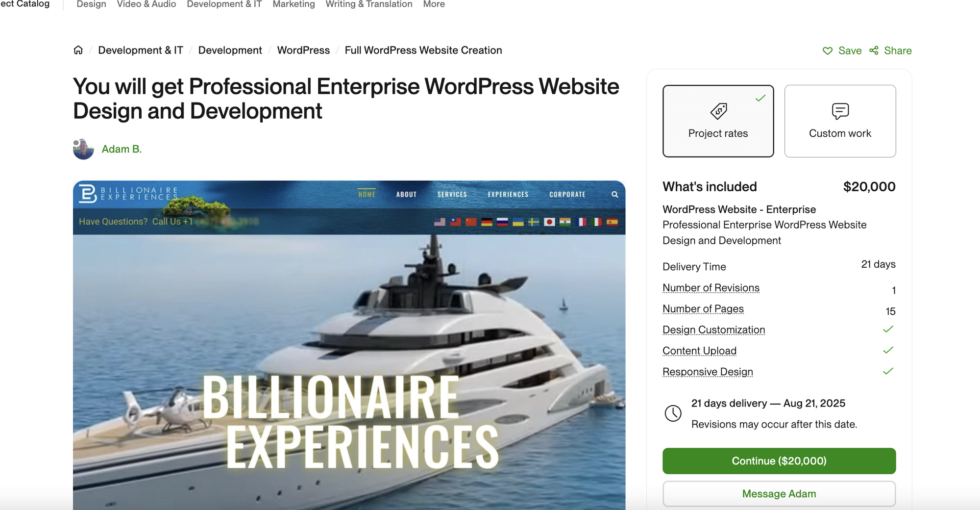Click the chat bubble Custom work icon
The image size is (980, 510).
tap(840, 111)
